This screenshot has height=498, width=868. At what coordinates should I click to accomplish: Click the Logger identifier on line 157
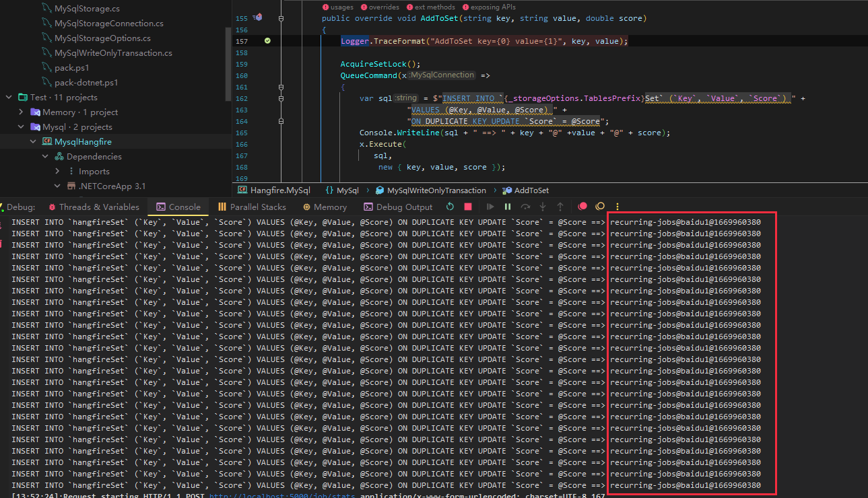click(x=355, y=41)
